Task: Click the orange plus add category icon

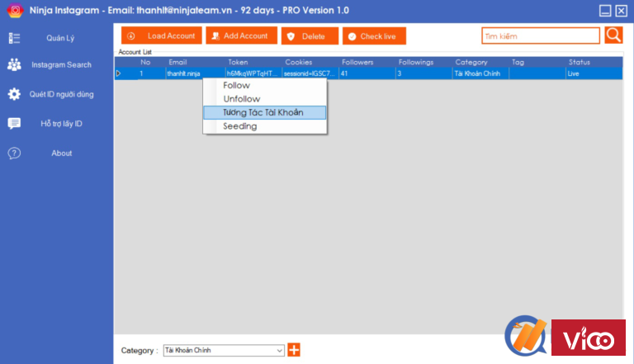Action: [x=294, y=350]
